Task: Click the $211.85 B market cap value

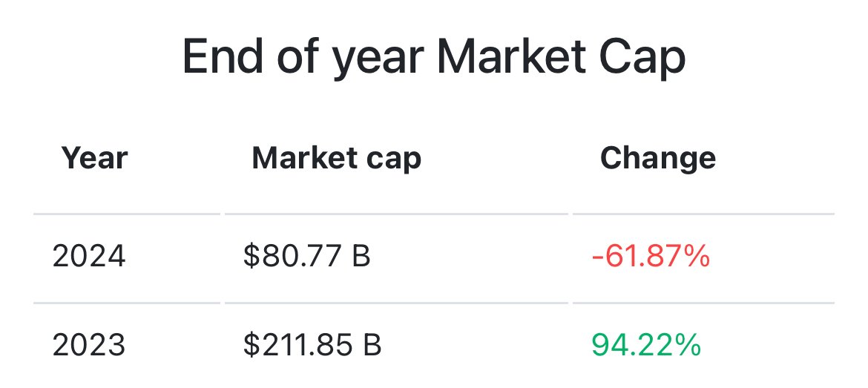Action: [x=312, y=345]
